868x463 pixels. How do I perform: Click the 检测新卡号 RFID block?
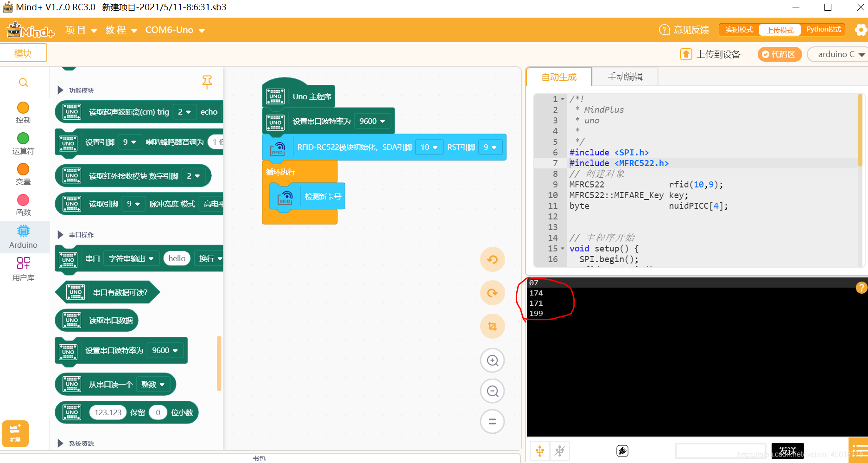(308, 197)
